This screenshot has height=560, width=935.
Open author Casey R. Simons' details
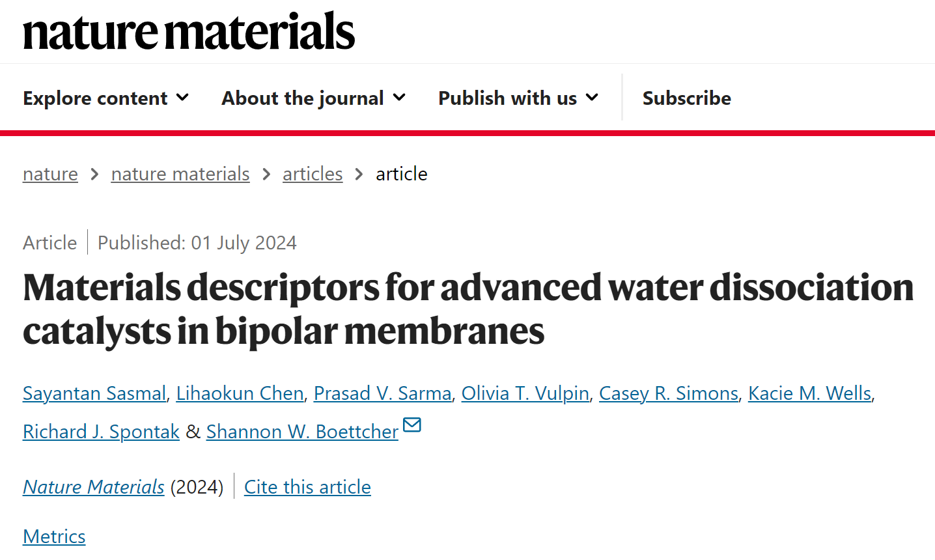pos(669,393)
